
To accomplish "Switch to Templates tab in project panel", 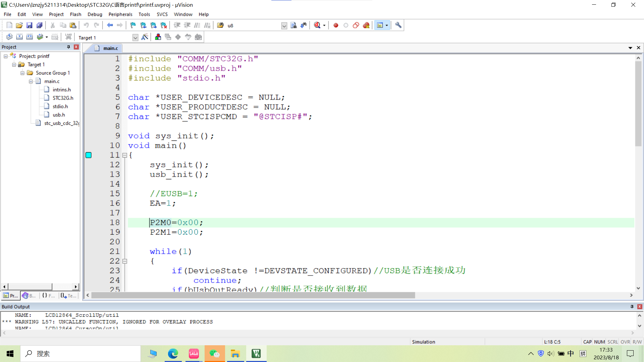I will tap(68, 296).
